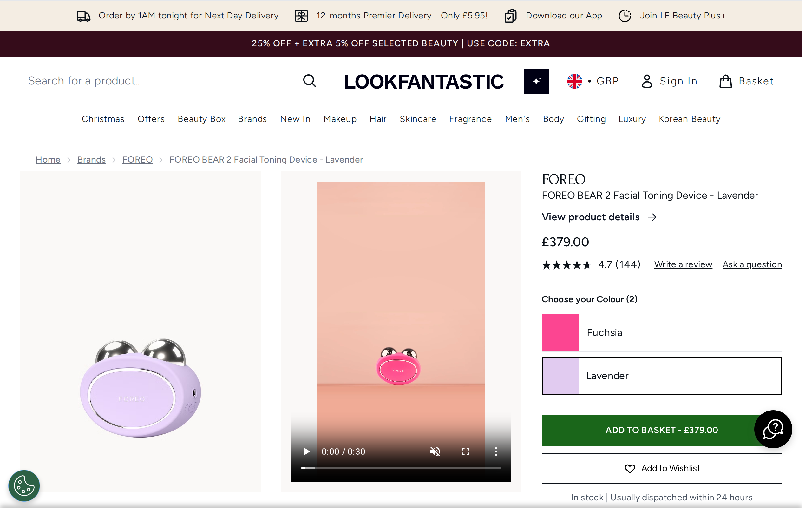Click Write a review link
Screen dimensions: 812x508
pyautogui.click(x=683, y=264)
